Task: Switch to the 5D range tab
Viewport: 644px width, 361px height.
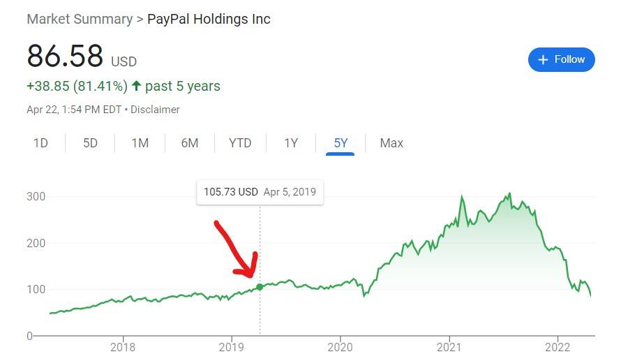Action: 91,143
